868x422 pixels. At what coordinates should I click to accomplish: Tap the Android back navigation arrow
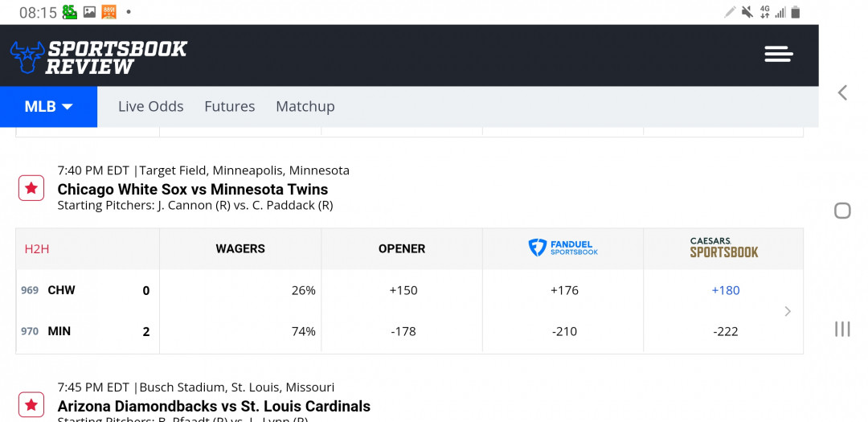(x=842, y=92)
